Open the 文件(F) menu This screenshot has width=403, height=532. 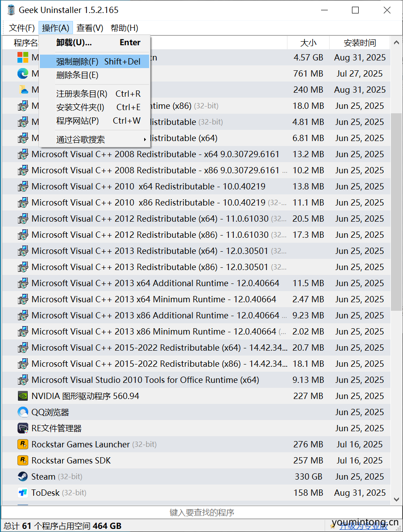click(21, 28)
